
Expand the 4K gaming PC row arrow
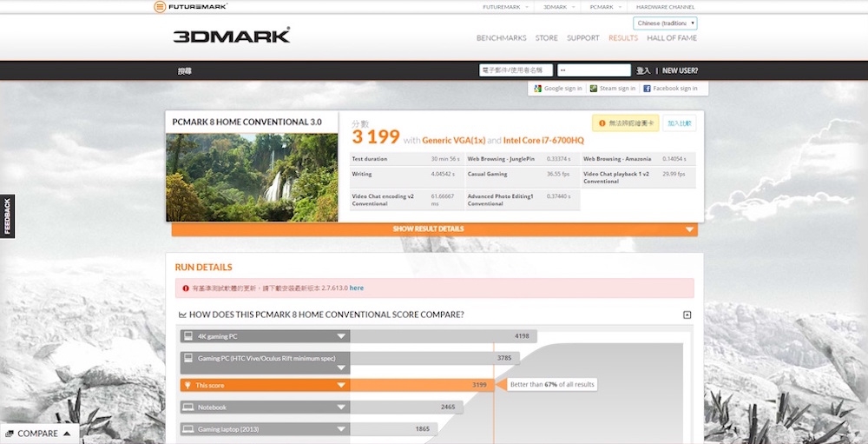(x=341, y=336)
